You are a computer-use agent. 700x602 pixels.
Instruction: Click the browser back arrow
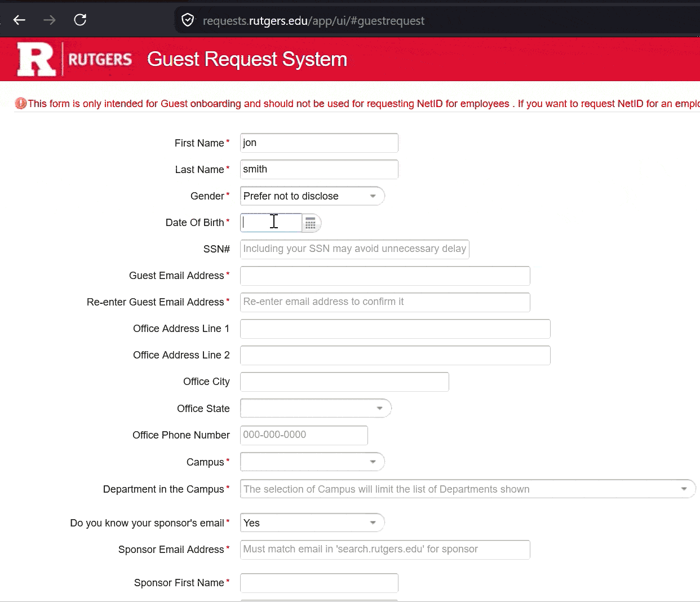19,20
